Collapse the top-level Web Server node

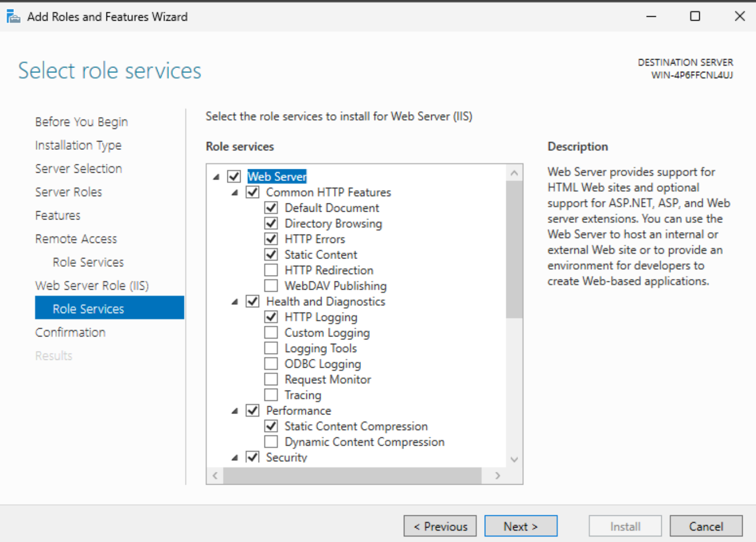[216, 177]
